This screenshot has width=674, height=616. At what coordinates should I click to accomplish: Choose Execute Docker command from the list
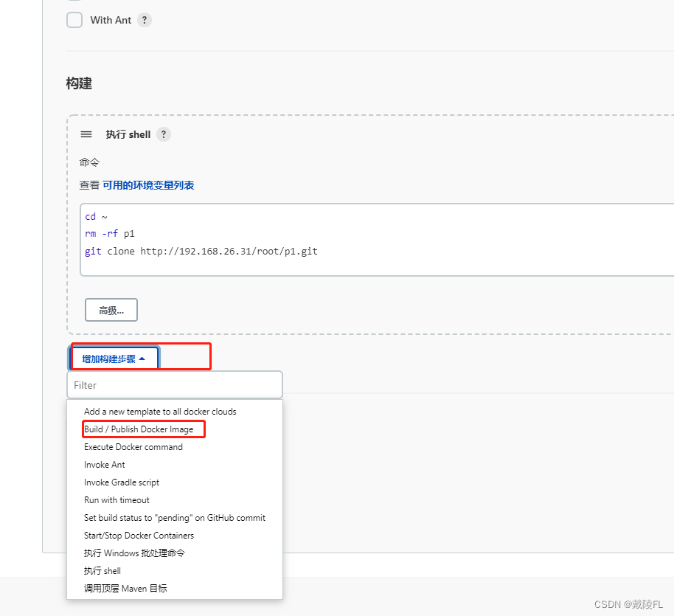[x=133, y=447]
